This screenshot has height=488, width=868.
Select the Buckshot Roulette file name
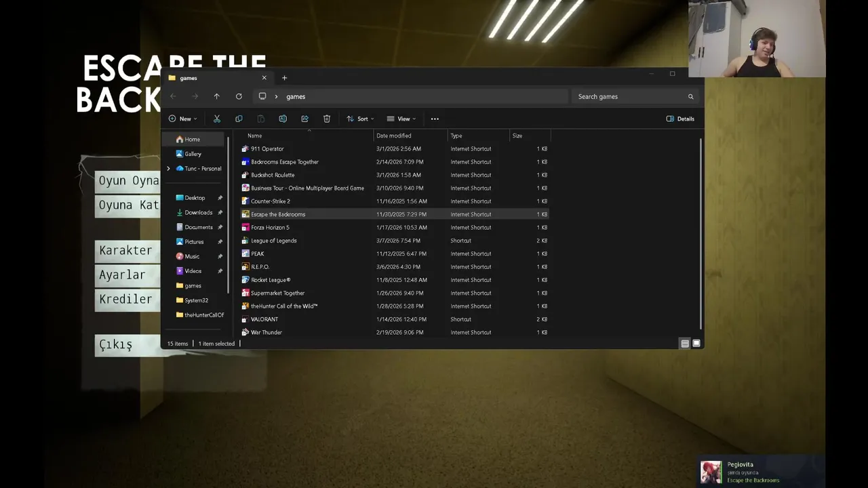point(273,175)
